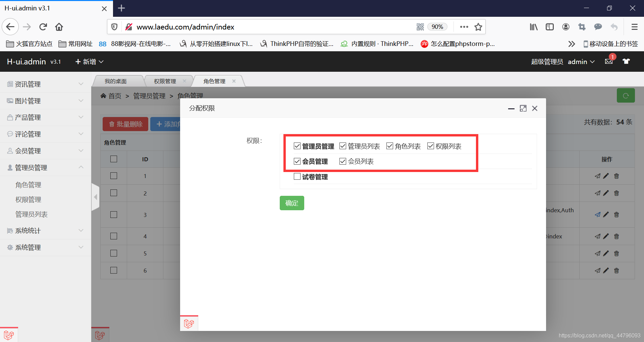Click the browser Back arrow
The width and height of the screenshot is (644, 342).
(x=10, y=27)
